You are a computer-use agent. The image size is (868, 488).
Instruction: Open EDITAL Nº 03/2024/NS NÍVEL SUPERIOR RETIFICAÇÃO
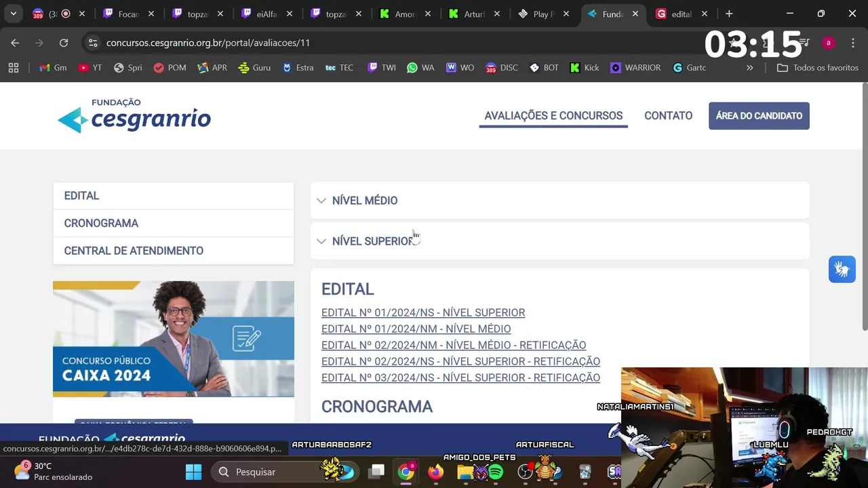pyautogui.click(x=460, y=378)
